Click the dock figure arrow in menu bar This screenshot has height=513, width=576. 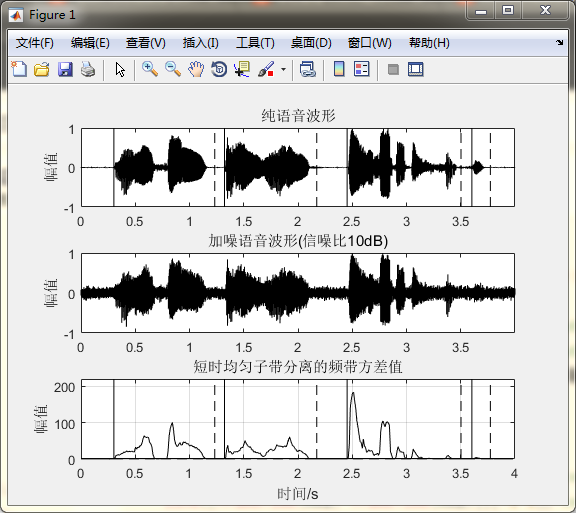[x=559, y=42]
